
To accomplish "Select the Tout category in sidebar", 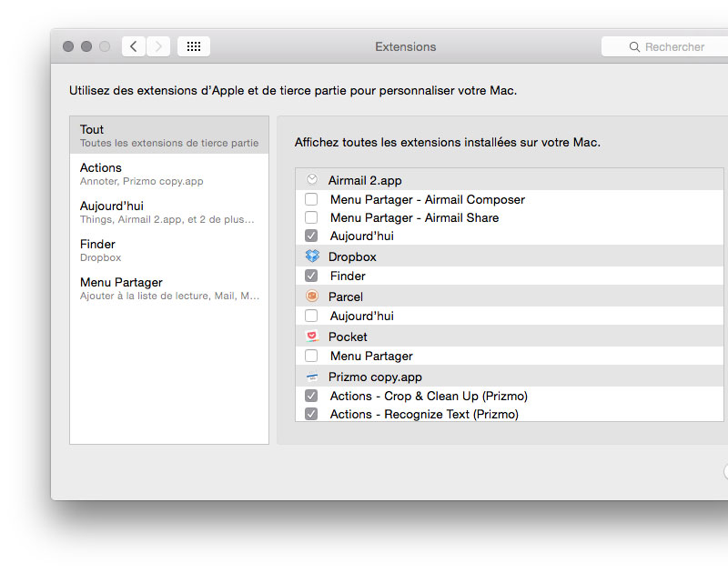I will tap(169, 135).
